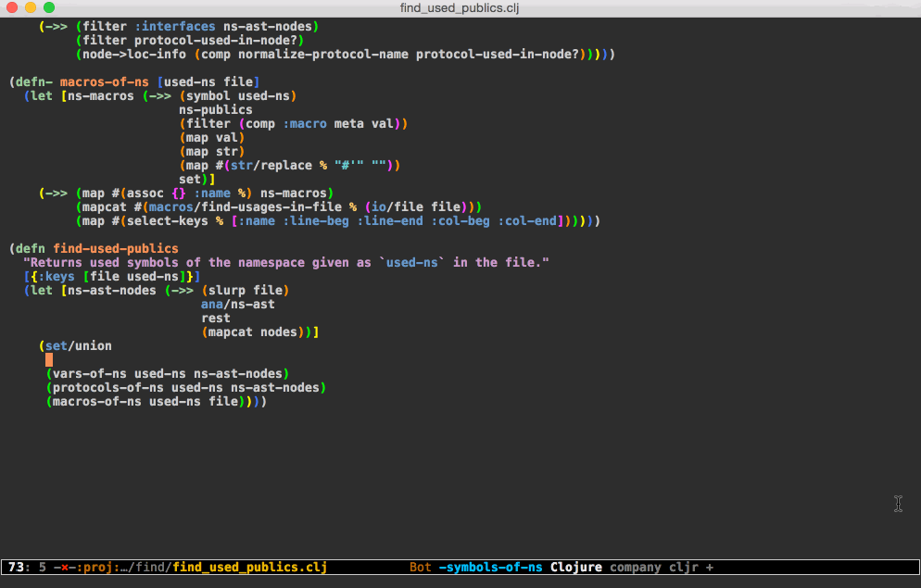Image resolution: width=921 pixels, height=588 pixels.
Task: Click the red close window button
Action: point(12,7)
